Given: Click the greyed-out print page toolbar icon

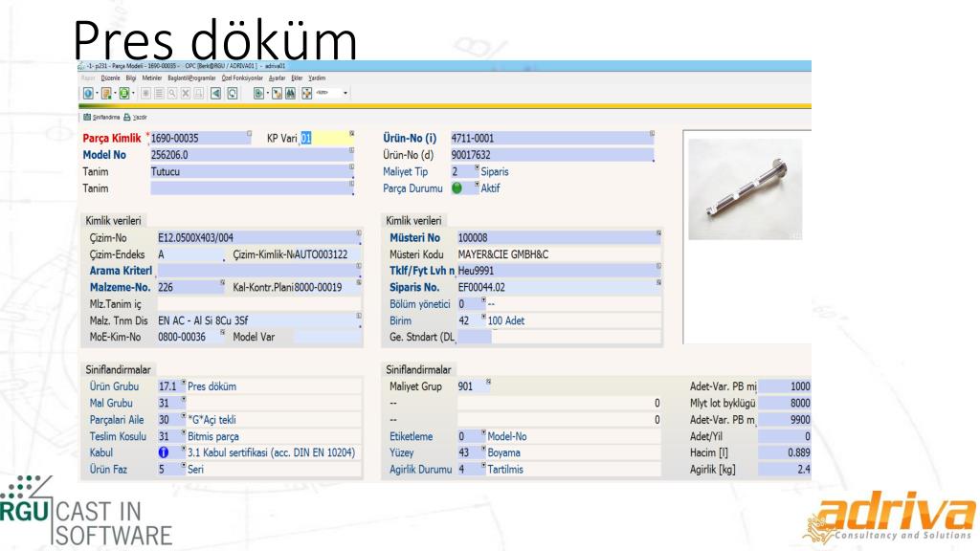Looking at the screenshot, I should click(x=199, y=93).
